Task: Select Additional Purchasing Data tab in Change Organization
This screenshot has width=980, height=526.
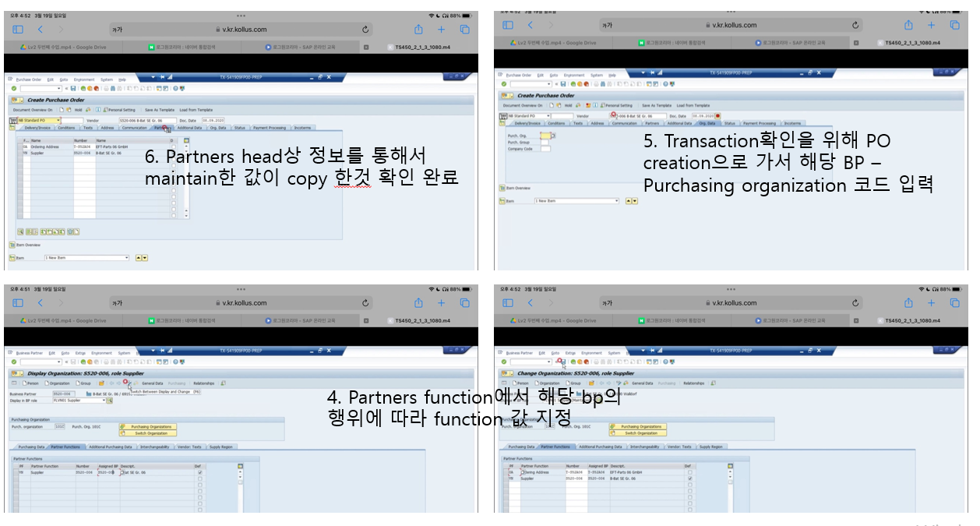Action: click(x=600, y=447)
